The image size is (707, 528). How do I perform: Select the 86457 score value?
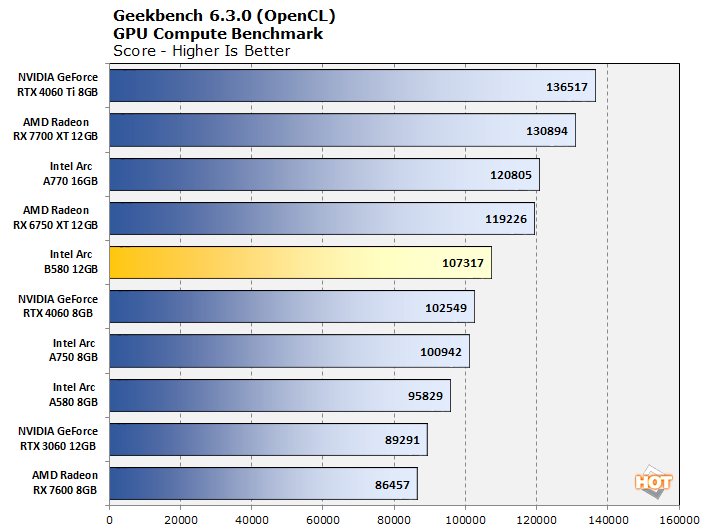tap(392, 485)
